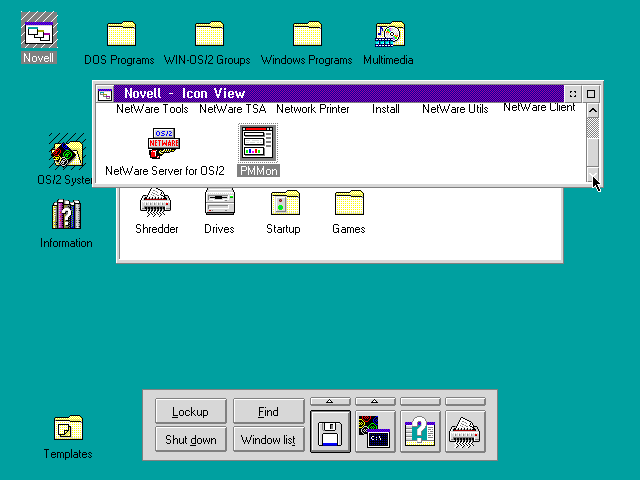Image resolution: width=640 pixels, height=480 pixels.
Task: Click the NetWare Utils label
Action: point(455,109)
